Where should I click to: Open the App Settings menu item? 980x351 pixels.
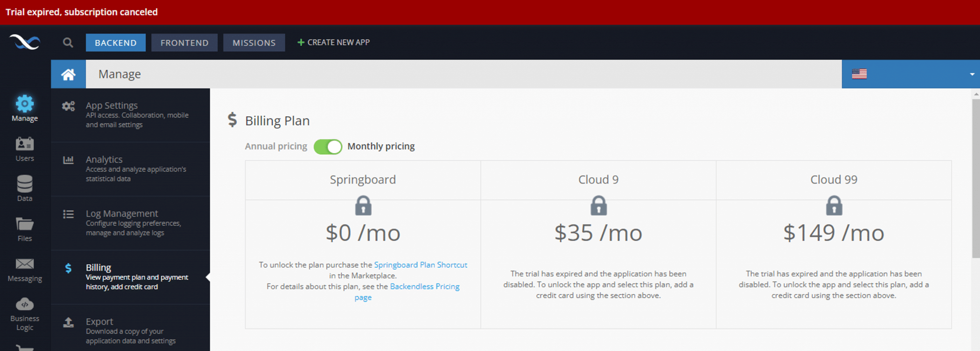(131, 115)
